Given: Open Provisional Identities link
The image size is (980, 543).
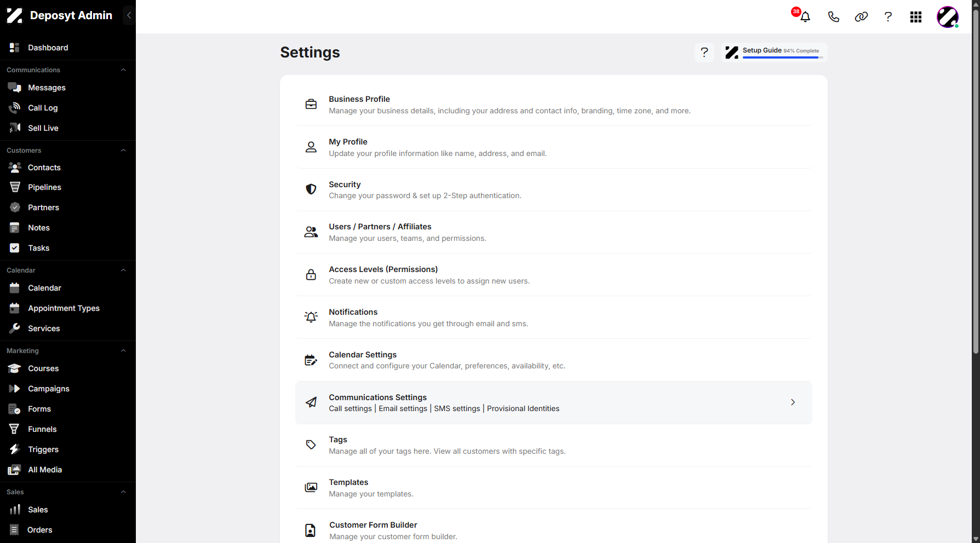Looking at the screenshot, I should (523, 409).
